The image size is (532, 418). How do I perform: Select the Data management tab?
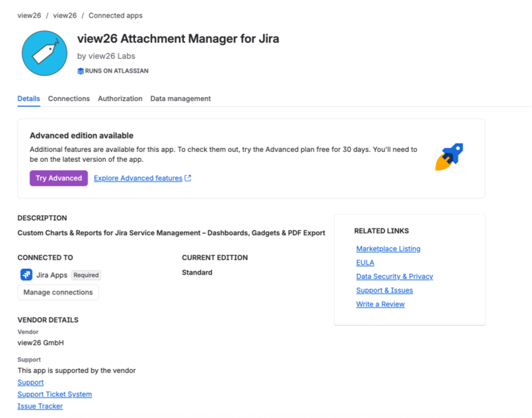(x=180, y=98)
